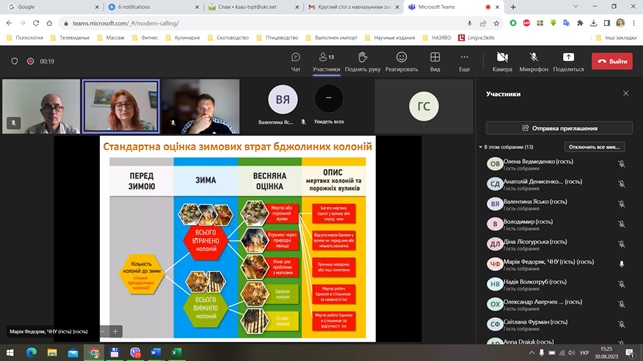Open the Реагировать emoji reactions

pos(401,57)
